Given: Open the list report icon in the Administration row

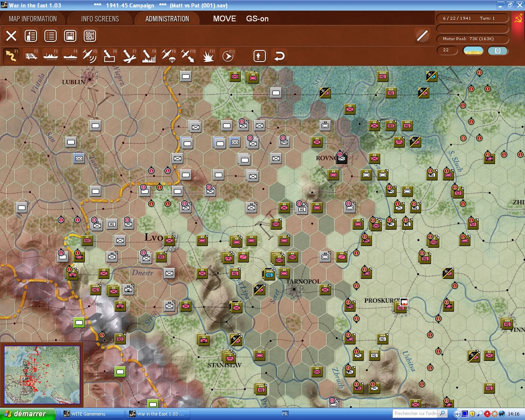Looking at the screenshot, I should pyautogui.click(x=50, y=36).
